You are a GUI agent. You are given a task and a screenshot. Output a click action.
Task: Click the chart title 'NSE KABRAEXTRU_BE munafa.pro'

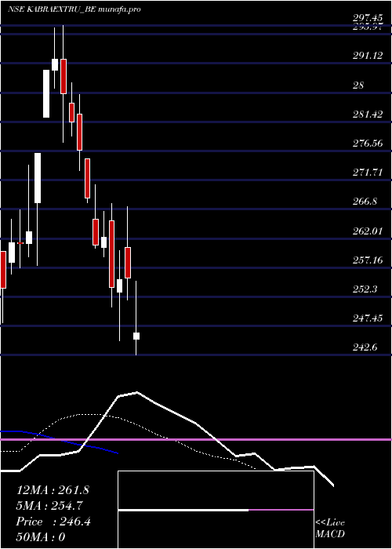pyautogui.click(x=74, y=9)
